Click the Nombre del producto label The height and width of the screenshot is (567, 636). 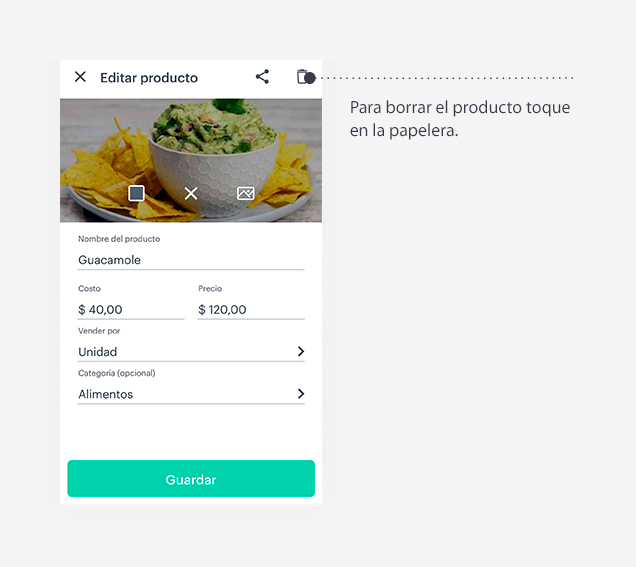click(x=119, y=239)
